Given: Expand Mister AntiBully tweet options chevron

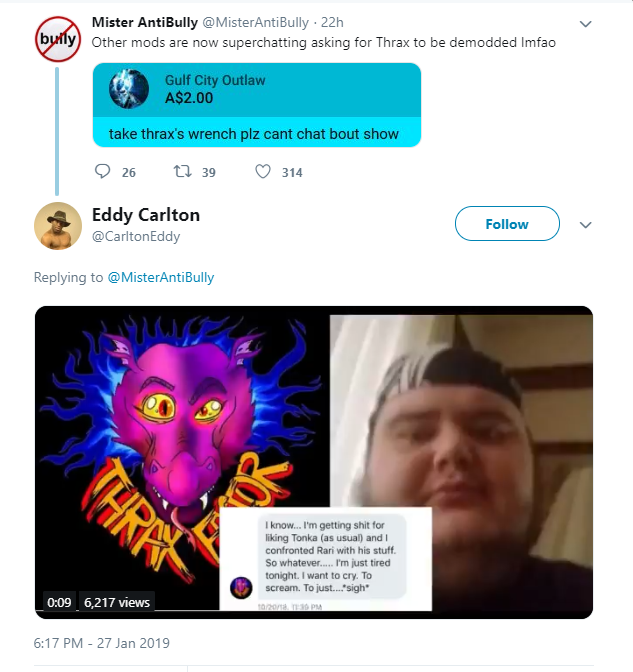Looking at the screenshot, I should point(585,24).
